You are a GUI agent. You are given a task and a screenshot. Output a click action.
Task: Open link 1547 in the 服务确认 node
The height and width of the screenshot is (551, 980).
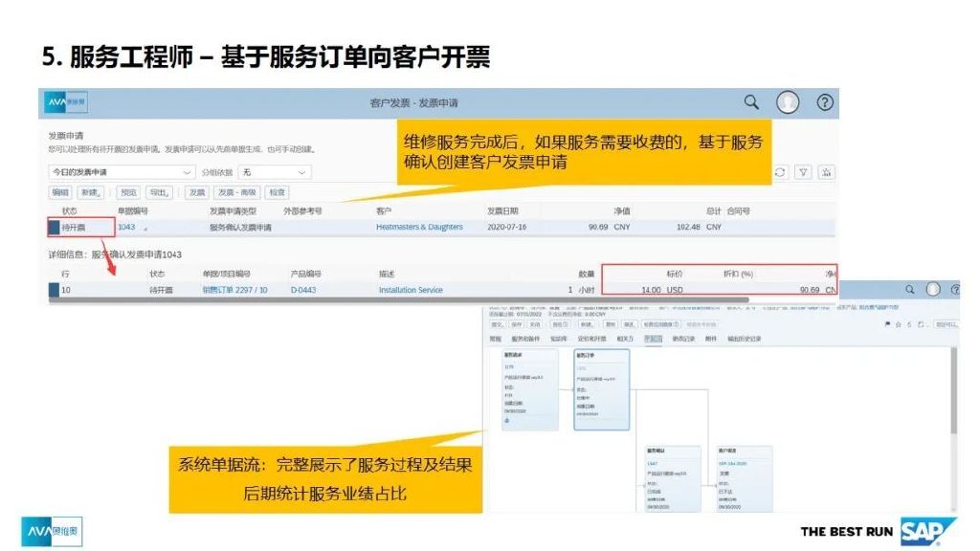click(x=653, y=464)
